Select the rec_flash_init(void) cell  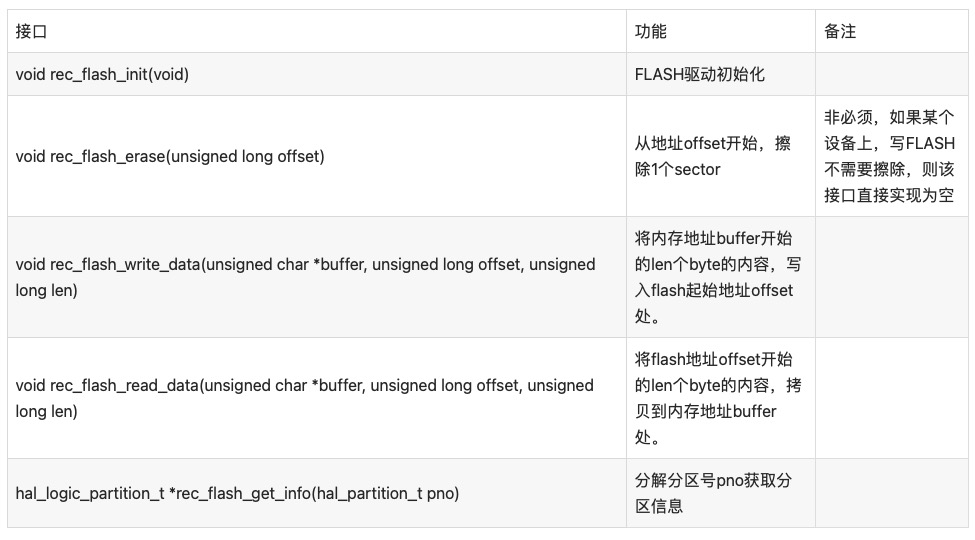click(x=317, y=74)
